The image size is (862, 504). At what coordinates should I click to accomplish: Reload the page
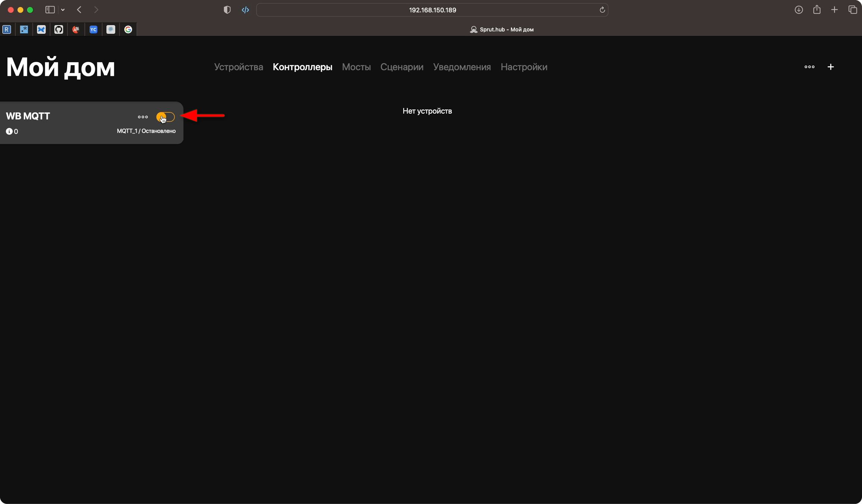click(602, 10)
